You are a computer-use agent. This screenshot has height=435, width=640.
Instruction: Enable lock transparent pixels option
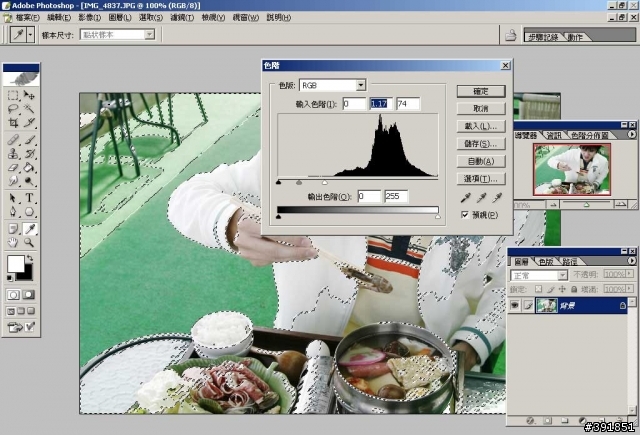tap(538, 289)
